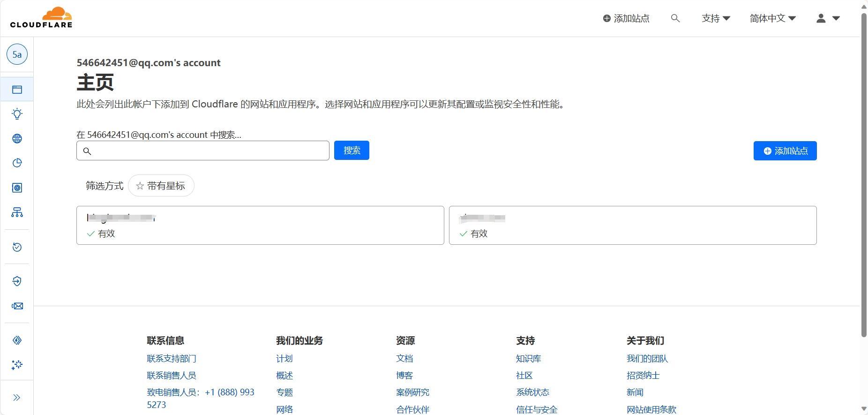The image size is (868, 415).
Task: Click the 搜索 button
Action: (352, 150)
